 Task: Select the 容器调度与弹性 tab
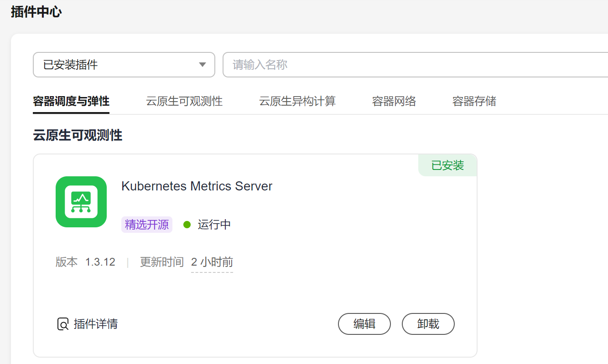[71, 101]
